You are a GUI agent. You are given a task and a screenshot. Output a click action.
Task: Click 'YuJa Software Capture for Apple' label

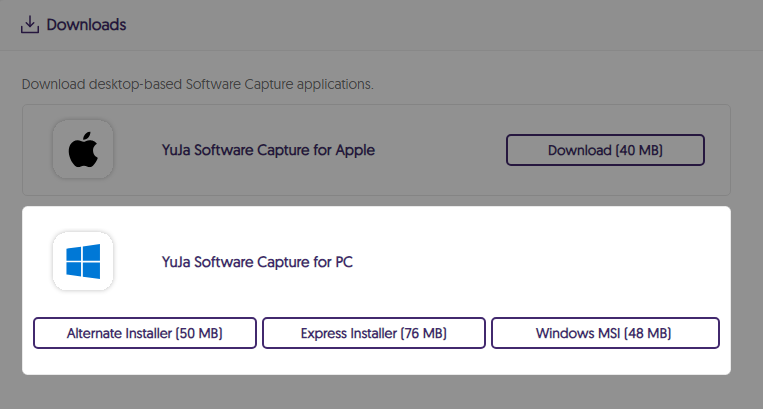pyautogui.click(x=268, y=150)
